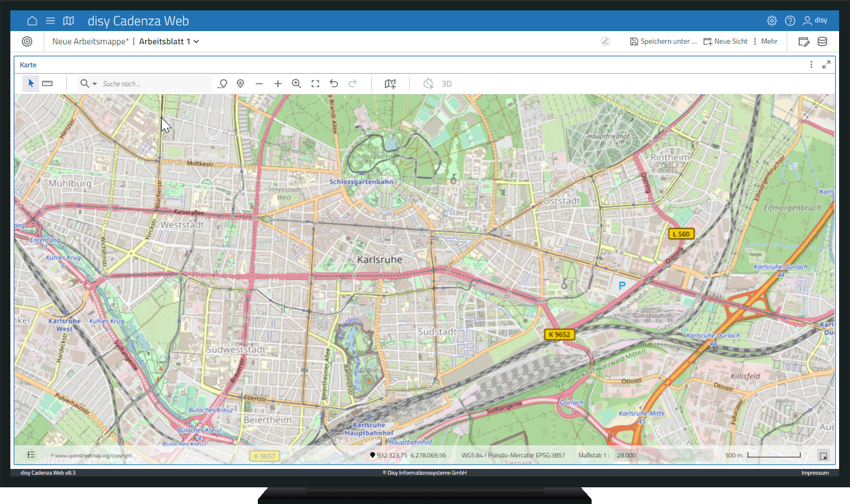Click the Speichern unter button
The width and height of the screenshot is (850, 504).
(663, 41)
